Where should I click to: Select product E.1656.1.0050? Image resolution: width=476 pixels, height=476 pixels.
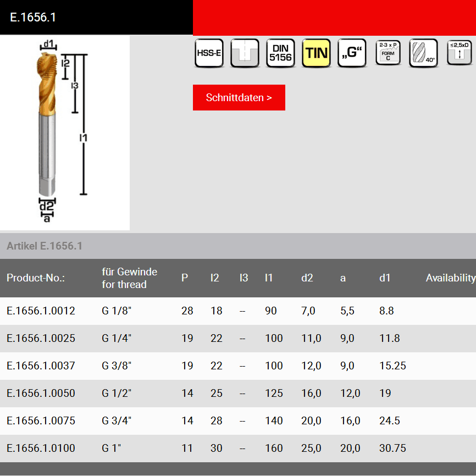(41, 393)
